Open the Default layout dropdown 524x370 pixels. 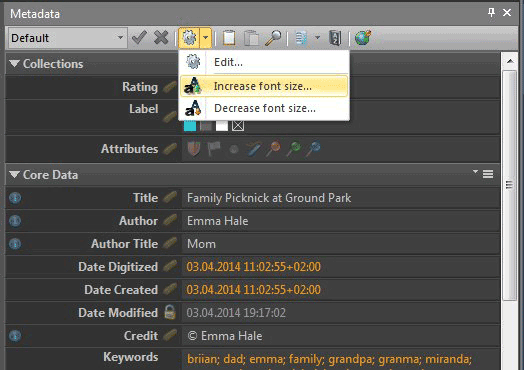[68, 38]
